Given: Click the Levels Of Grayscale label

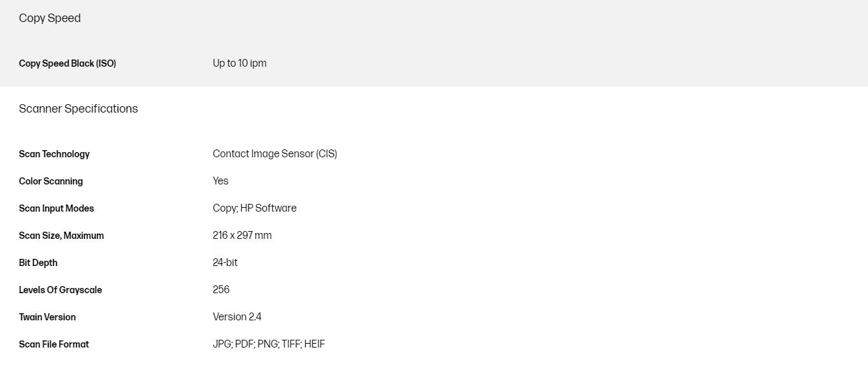Looking at the screenshot, I should tap(60, 290).
